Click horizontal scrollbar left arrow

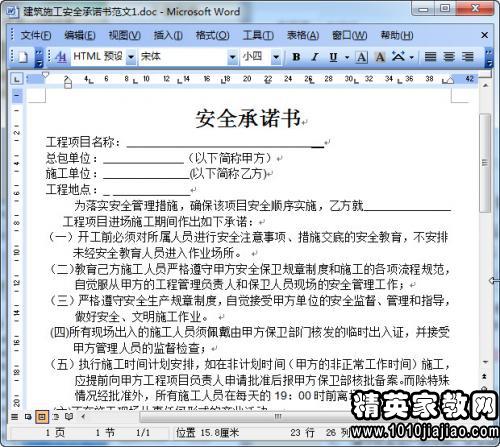click(x=83, y=416)
